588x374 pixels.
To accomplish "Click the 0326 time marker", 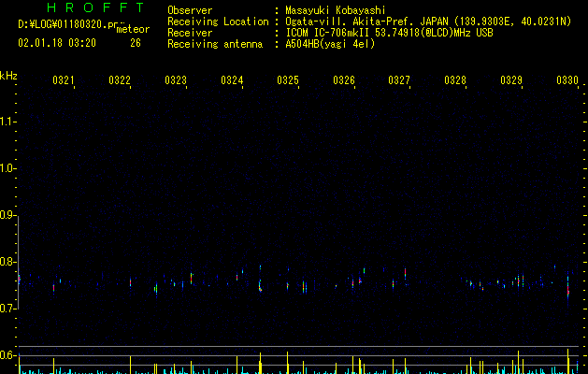I will click(344, 80).
